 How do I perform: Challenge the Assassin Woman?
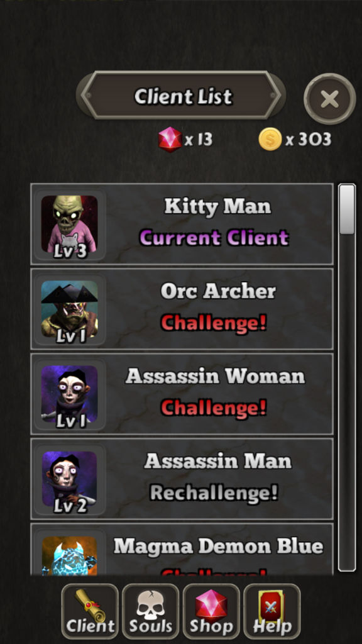click(x=214, y=408)
